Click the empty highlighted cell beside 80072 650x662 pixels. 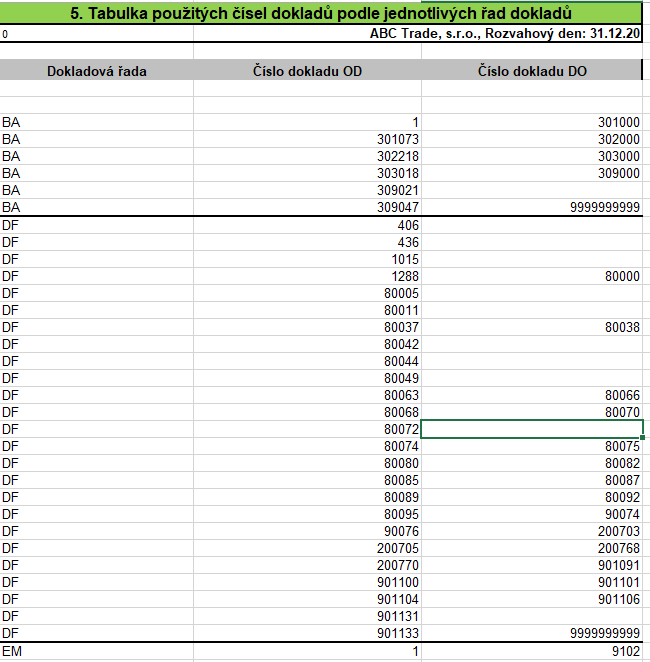click(x=530, y=429)
